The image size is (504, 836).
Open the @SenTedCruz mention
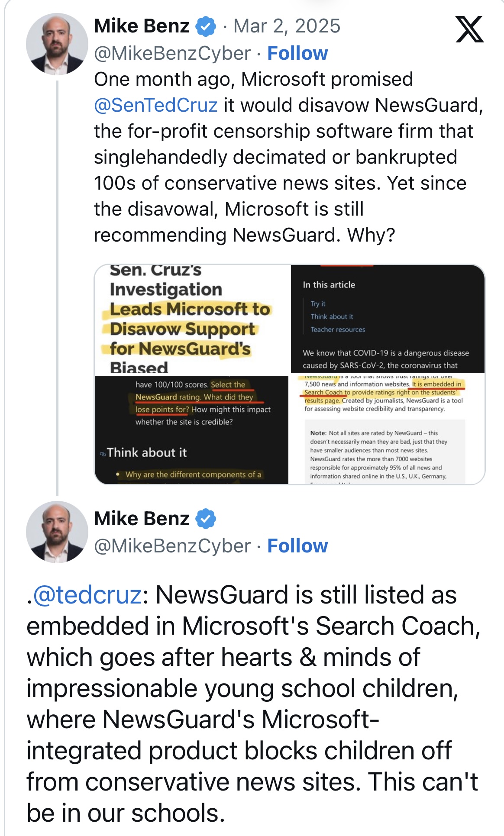coord(155,105)
